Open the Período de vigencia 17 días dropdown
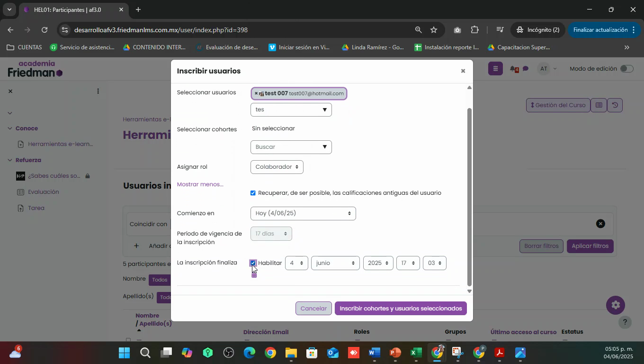 [x=271, y=234]
